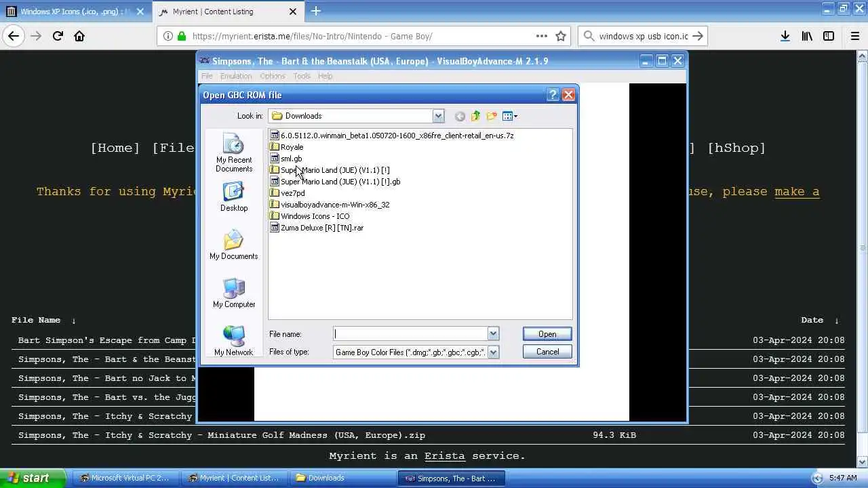Image resolution: width=868 pixels, height=488 pixels.
Task: Click the 'make a' donation link
Action: 797,192
